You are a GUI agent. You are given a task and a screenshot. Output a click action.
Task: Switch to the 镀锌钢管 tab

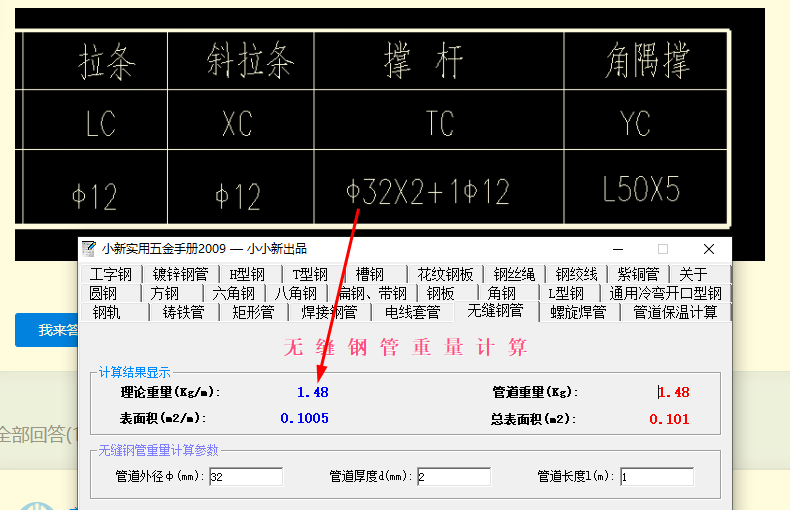(180, 275)
